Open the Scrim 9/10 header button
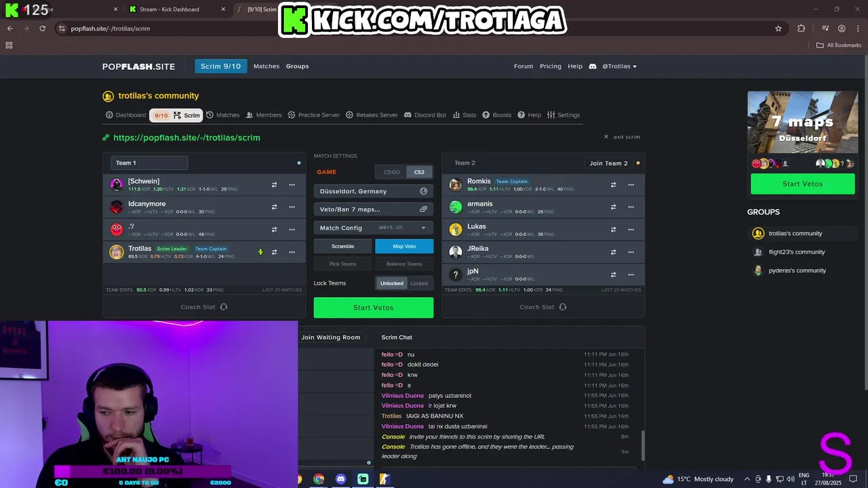This screenshot has width=868, height=488. point(220,66)
